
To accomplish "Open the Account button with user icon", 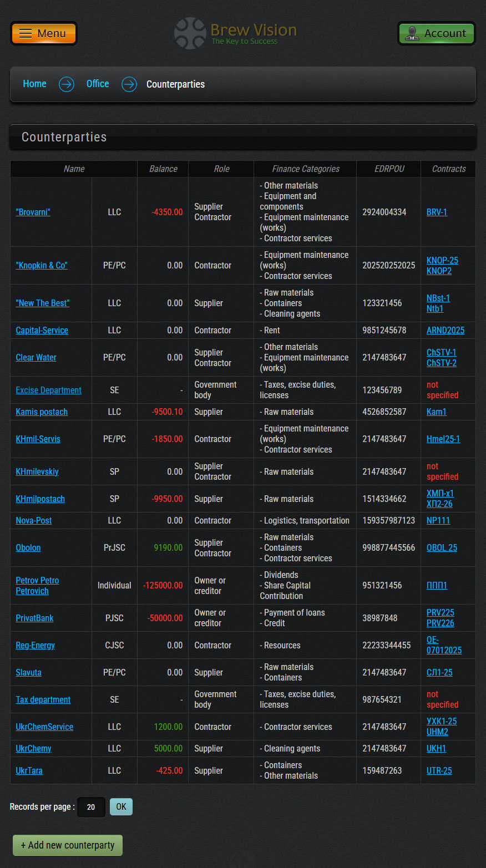I will tap(436, 33).
